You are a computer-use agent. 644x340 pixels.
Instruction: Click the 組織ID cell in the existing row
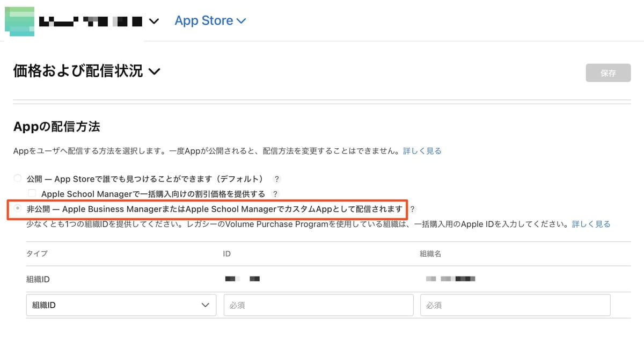pyautogui.click(x=38, y=279)
